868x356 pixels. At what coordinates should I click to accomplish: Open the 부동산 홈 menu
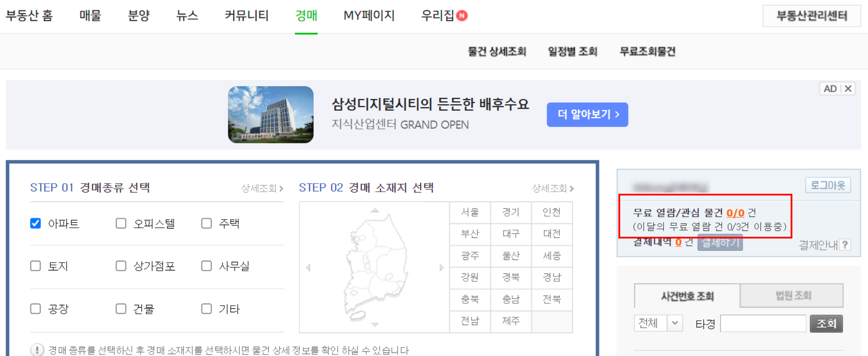click(x=29, y=15)
